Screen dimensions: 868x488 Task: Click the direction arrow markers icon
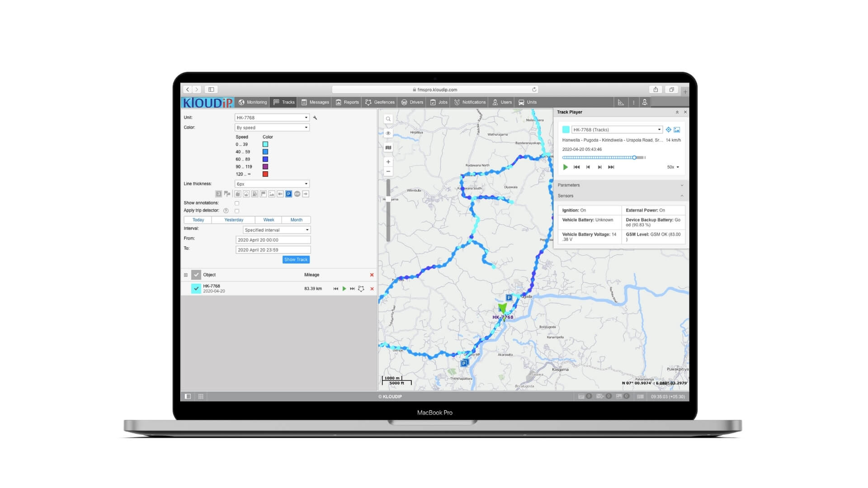[306, 194]
